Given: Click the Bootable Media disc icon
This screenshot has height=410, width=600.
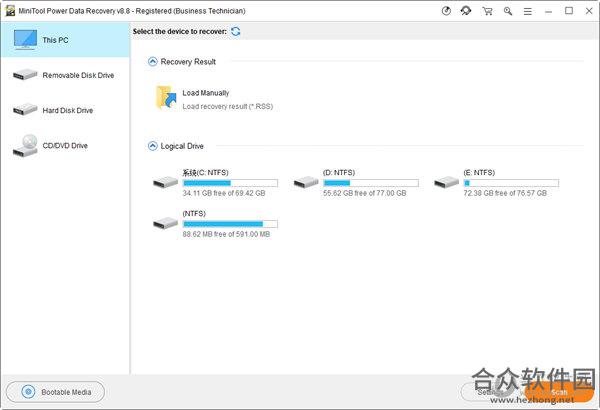Looking at the screenshot, I should [x=28, y=392].
